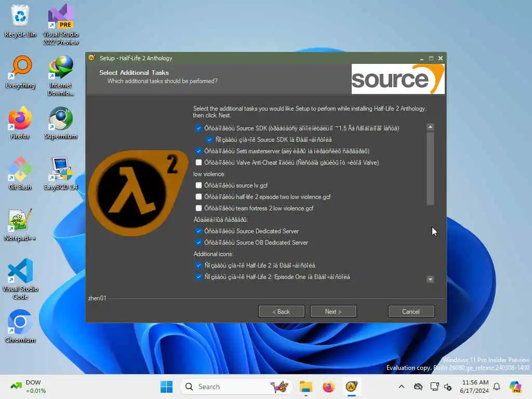Image resolution: width=532 pixels, height=399 pixels.
Task: Launch Visual Studio Code shortcut
Action: point(20,279)
